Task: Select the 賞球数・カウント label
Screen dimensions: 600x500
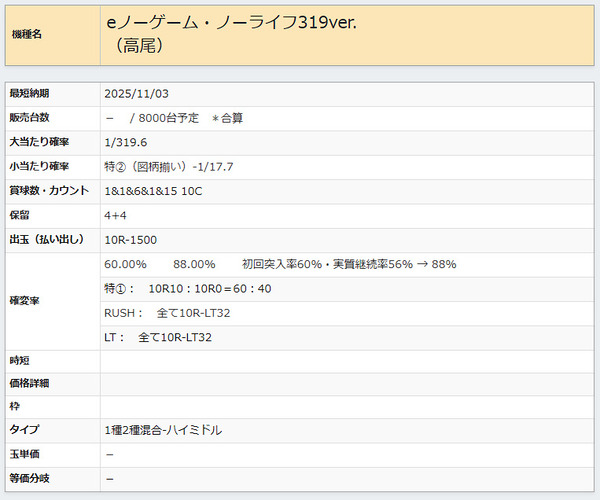Action: 49,191
